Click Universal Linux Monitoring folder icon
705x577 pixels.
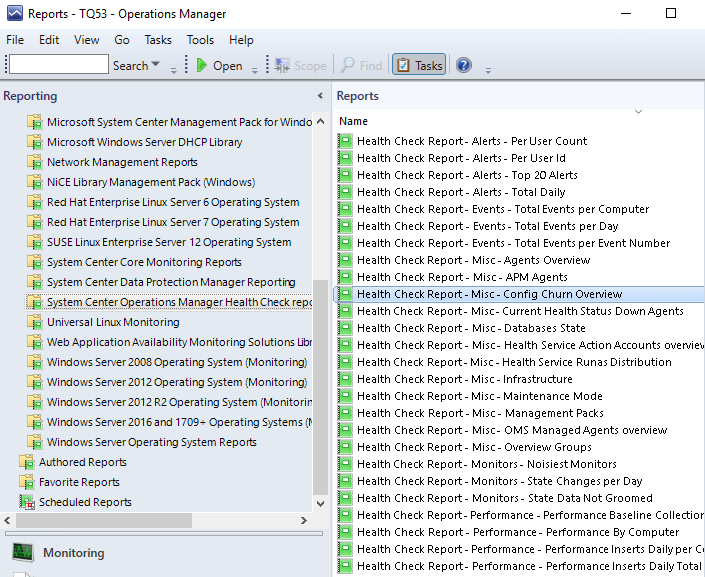pyautogui.click(x=35, y=322)
